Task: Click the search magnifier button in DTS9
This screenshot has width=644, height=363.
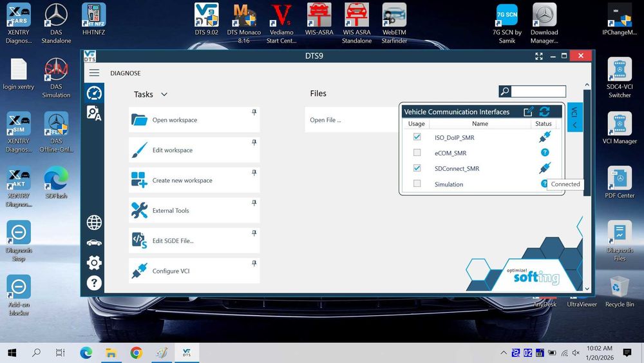Action: pos(505,92)
